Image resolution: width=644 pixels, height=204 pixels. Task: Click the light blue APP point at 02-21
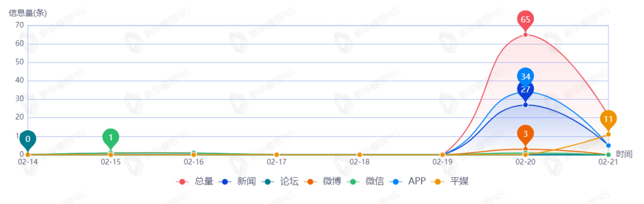[608, 145]
